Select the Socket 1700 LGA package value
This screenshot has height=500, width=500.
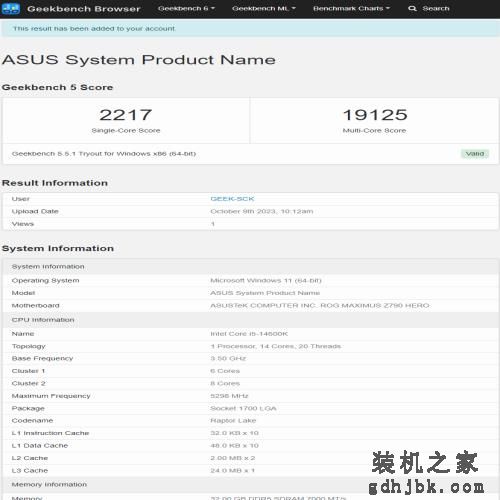click(x=243, y=408)
